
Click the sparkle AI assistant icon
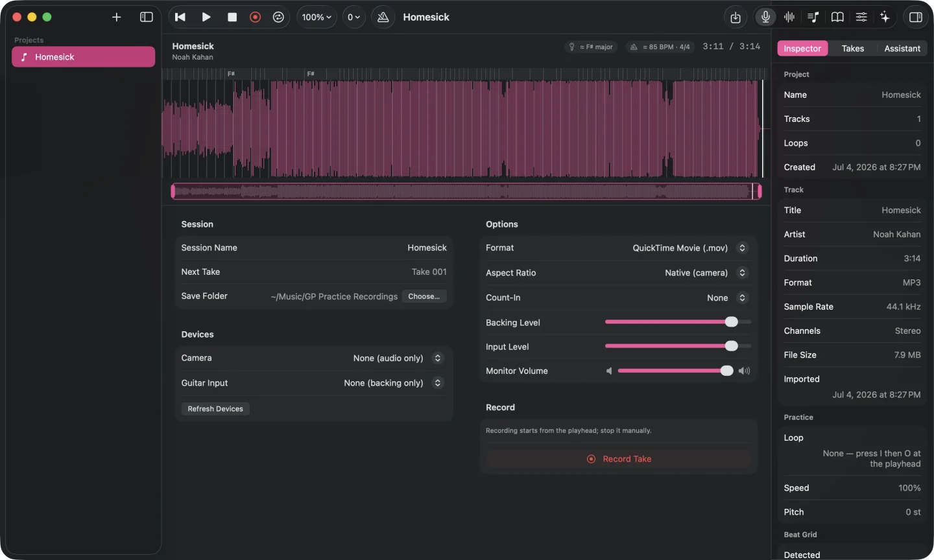point(885,17)
